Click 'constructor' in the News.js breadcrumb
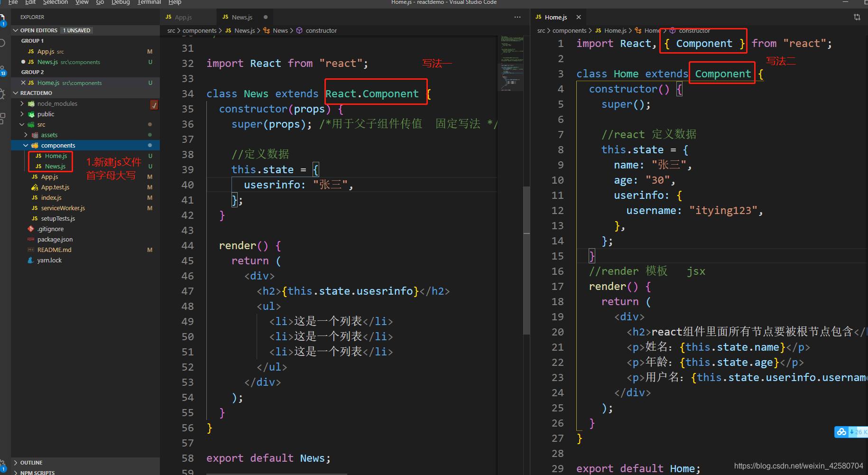This screenshot has width=868, height=475. point(321,30)
